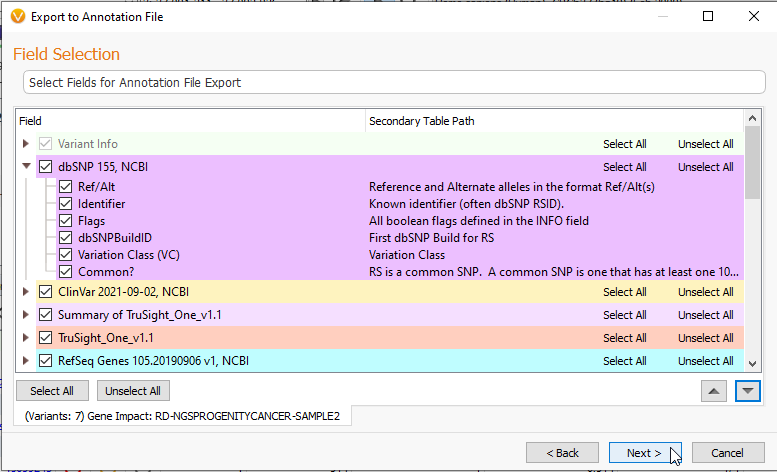Click the 'Known identifier (often dbSNP RSID).' text
777x472 pixels.
(466, 204)
